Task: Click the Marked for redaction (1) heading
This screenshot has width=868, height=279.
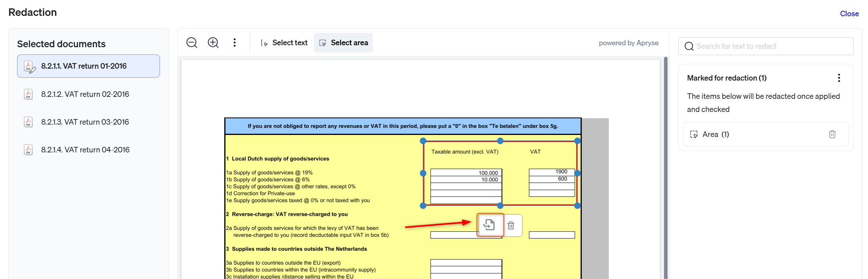Action: click(727, 78)
